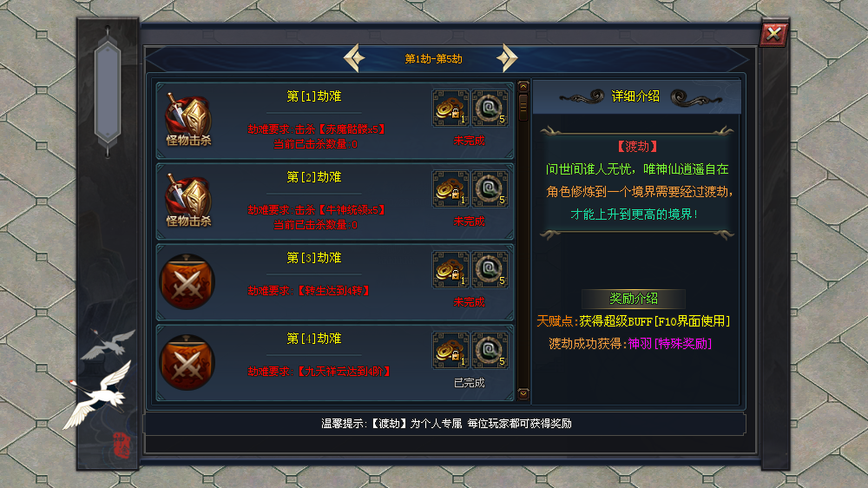Click the gold coins reward in tribulation 1
868x488 pixels.
[x=450, y=108]
